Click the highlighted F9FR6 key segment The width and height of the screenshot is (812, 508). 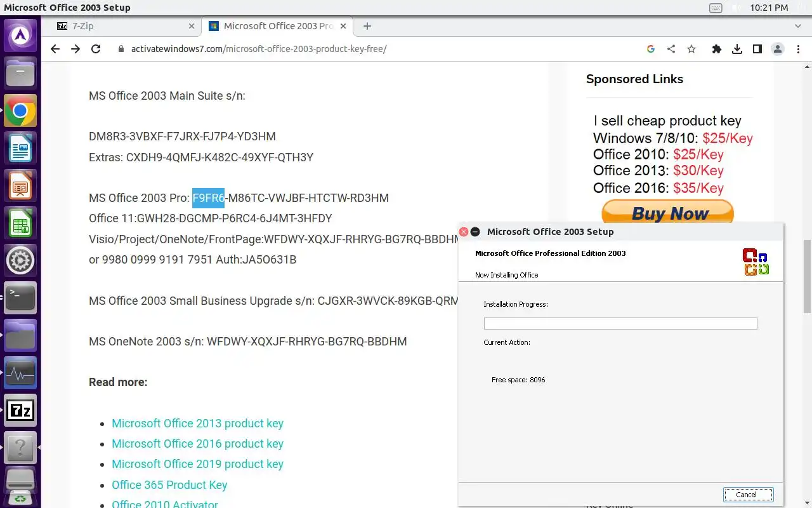pyautogui.click(x=209, y=198)
